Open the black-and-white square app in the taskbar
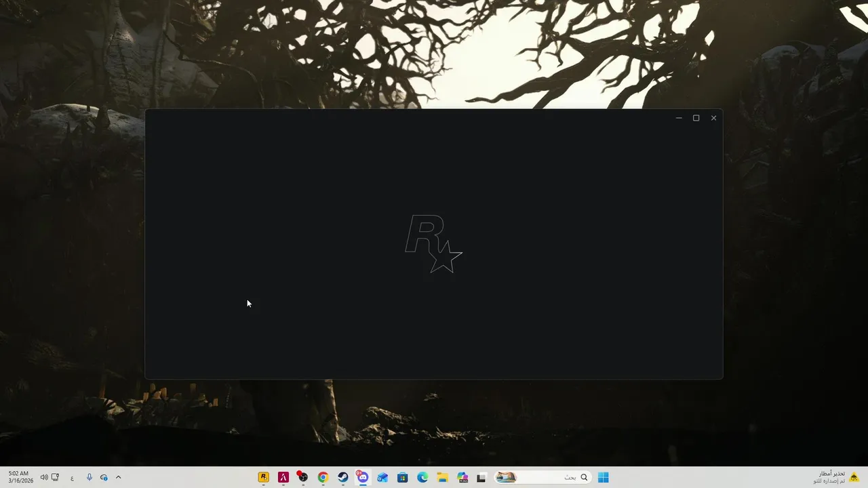Screen dimensions: 868x488 (481, 477)
